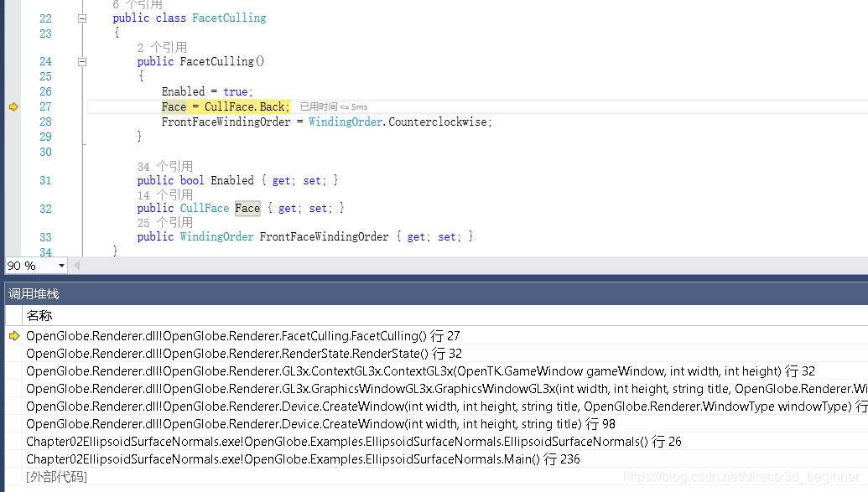Open the 25 个引用 CodeLens link
868x492 pixels.
(165, 223)
